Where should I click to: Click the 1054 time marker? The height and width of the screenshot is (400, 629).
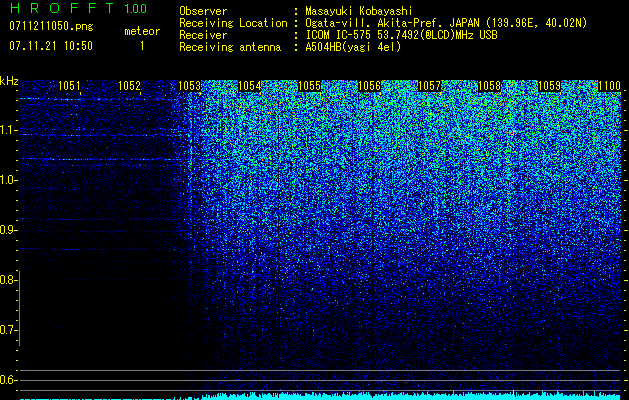point(250,86)
